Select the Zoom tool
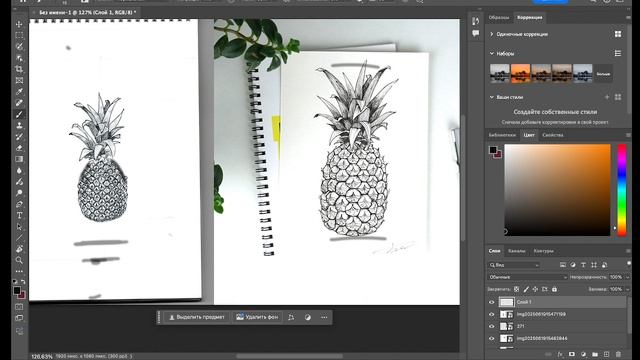Viewport: 640px width, 360px height. 19,260
